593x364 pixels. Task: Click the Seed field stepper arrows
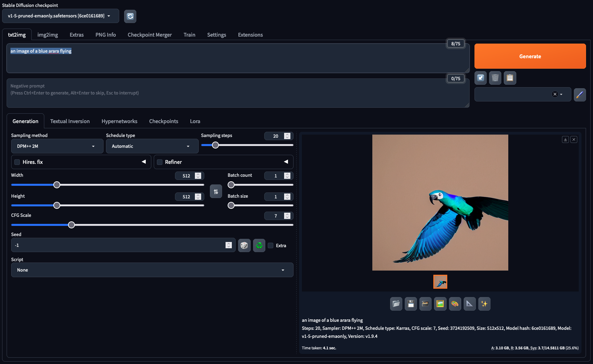click(x=229, y=245)
